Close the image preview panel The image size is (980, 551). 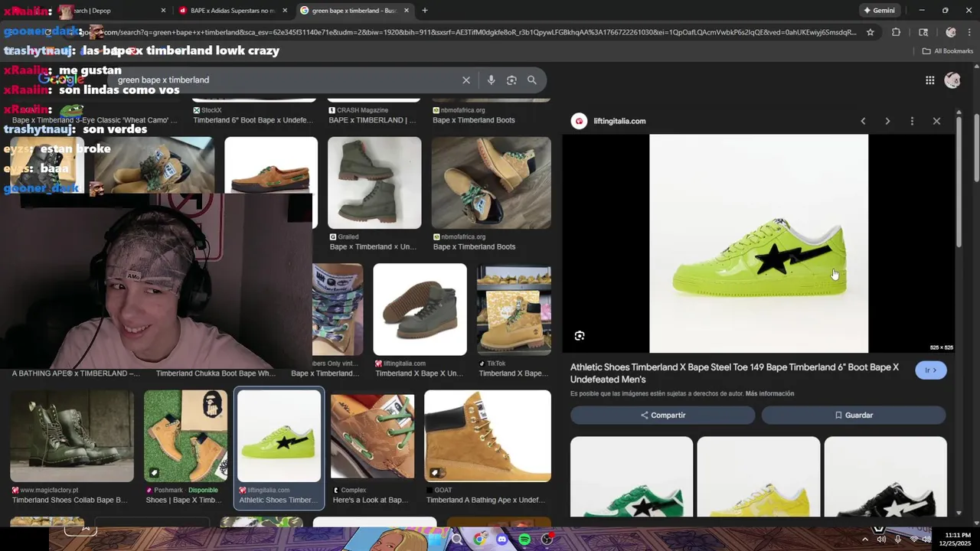point(936,121)
